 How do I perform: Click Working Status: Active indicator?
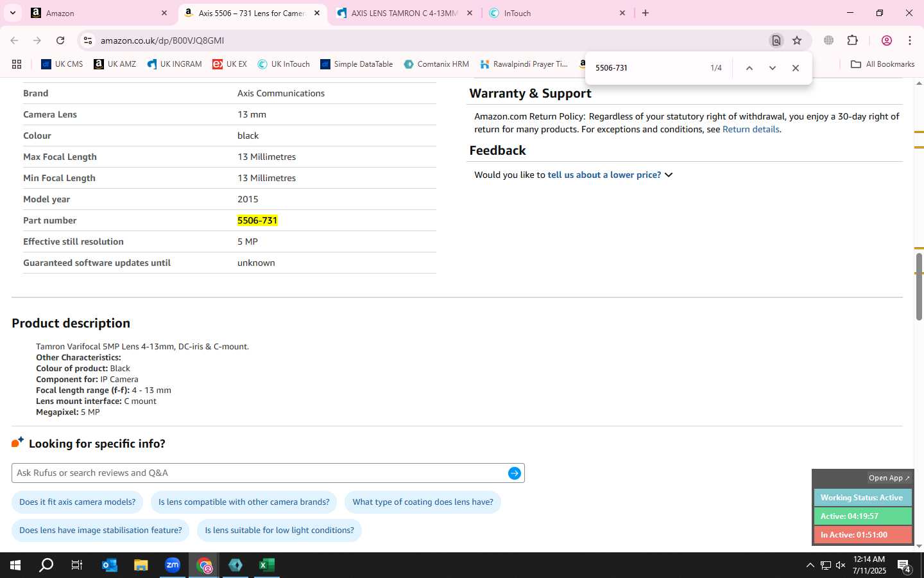[862, 498]
